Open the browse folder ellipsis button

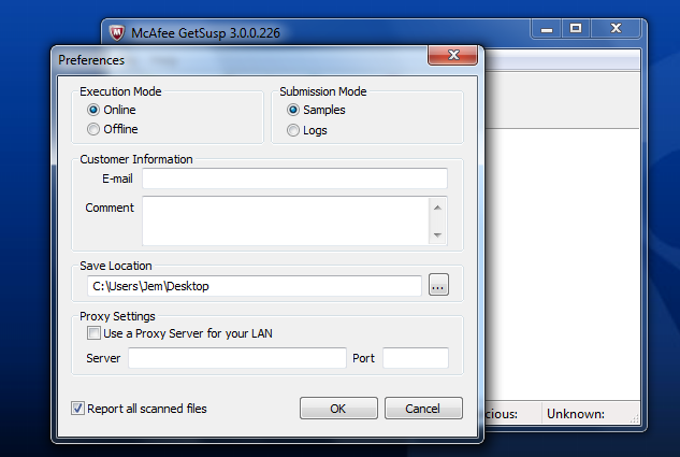point(438,285)
